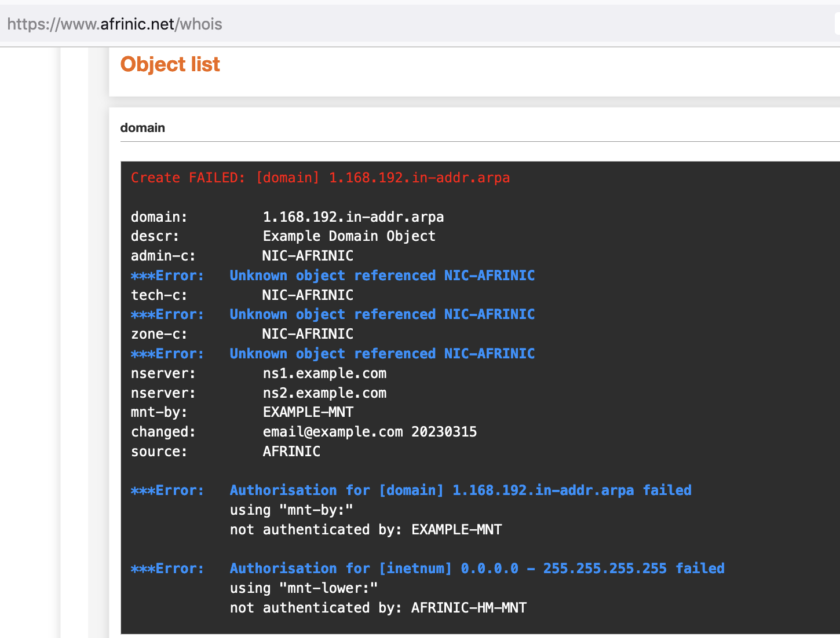Click the domain: 1.168.192.in-addr.arpa line

tap(287, 217)
